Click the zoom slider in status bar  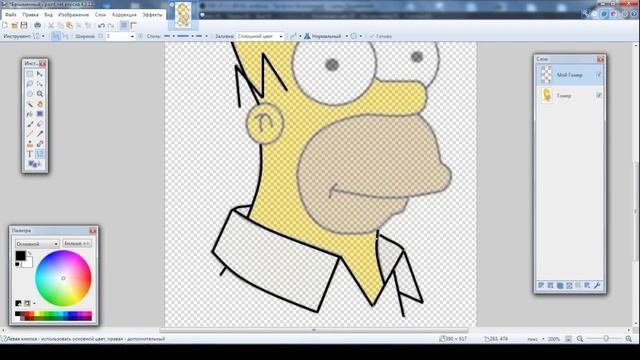(x=606, y=339)
